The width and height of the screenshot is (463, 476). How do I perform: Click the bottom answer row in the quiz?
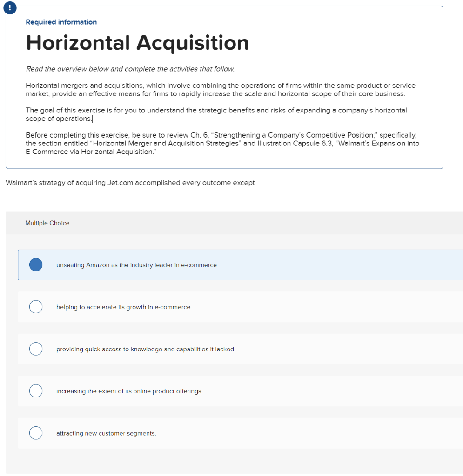pos(233,433)
